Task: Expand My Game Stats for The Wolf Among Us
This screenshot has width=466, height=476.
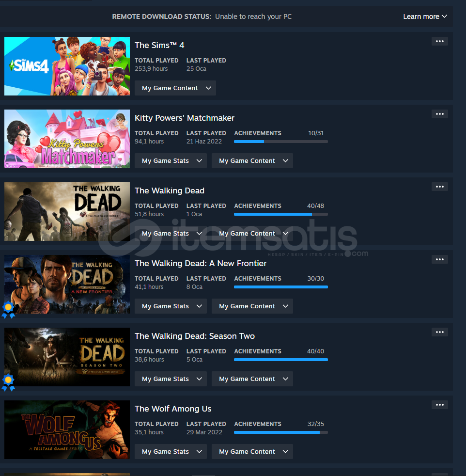Action: pos(171,451)
